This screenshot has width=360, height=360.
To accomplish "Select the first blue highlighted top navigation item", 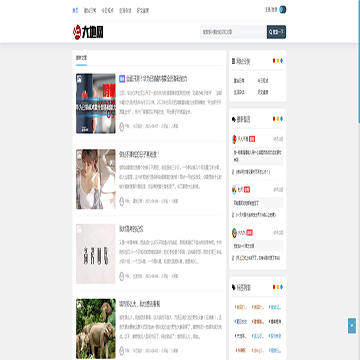I will [x=75, y=10].
